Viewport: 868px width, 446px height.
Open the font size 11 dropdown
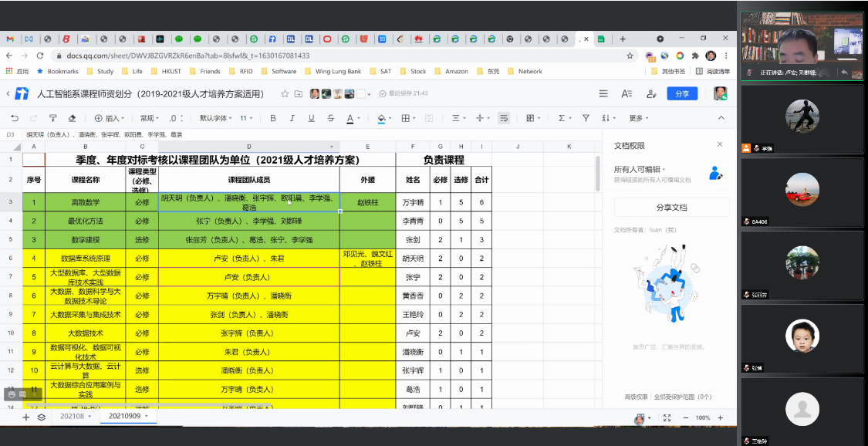point(246,118)
